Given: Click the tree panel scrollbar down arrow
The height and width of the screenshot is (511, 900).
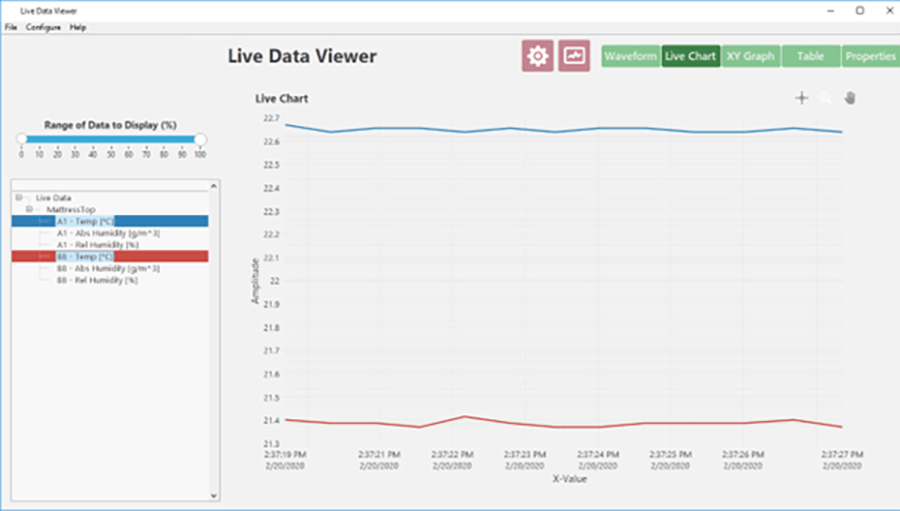Looking at the screenshot, I should click(213, 494).
